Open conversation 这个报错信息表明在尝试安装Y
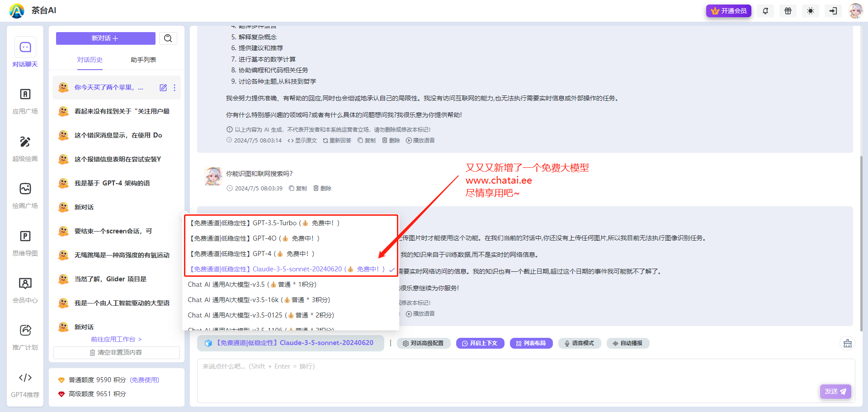Image resolution: width=868 pixels, height=412 pixels. click(x=117, y=159)
